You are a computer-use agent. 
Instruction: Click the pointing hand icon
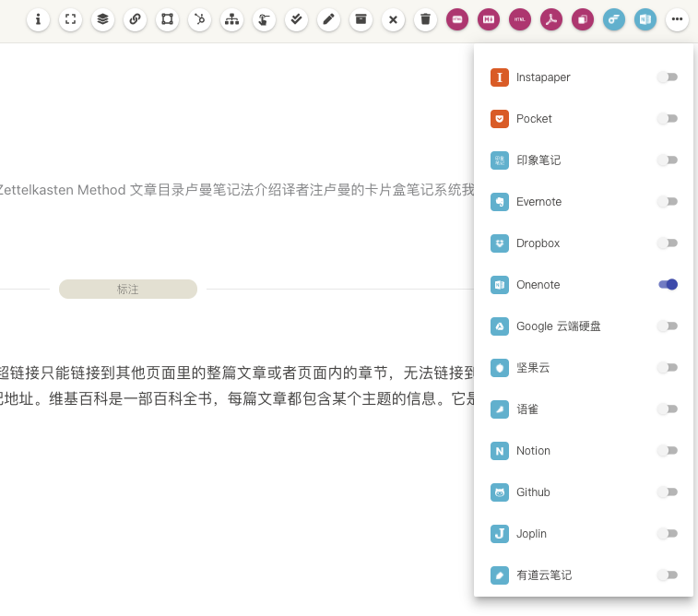click(264, 19)
